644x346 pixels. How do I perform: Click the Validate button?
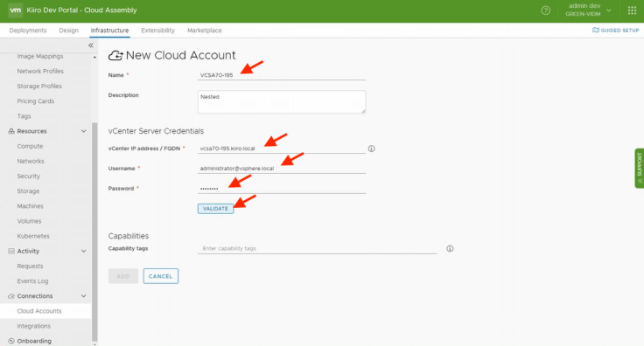coord(215,209)
